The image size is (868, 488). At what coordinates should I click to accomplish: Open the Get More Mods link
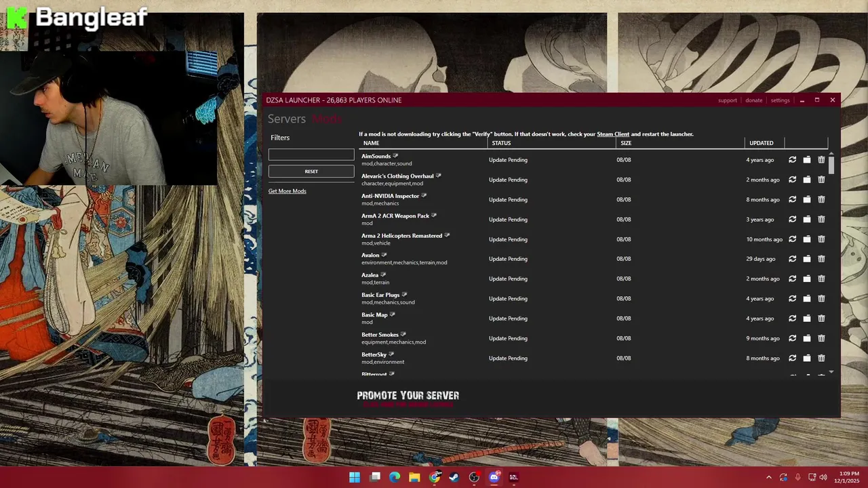[x=287, y=191]
